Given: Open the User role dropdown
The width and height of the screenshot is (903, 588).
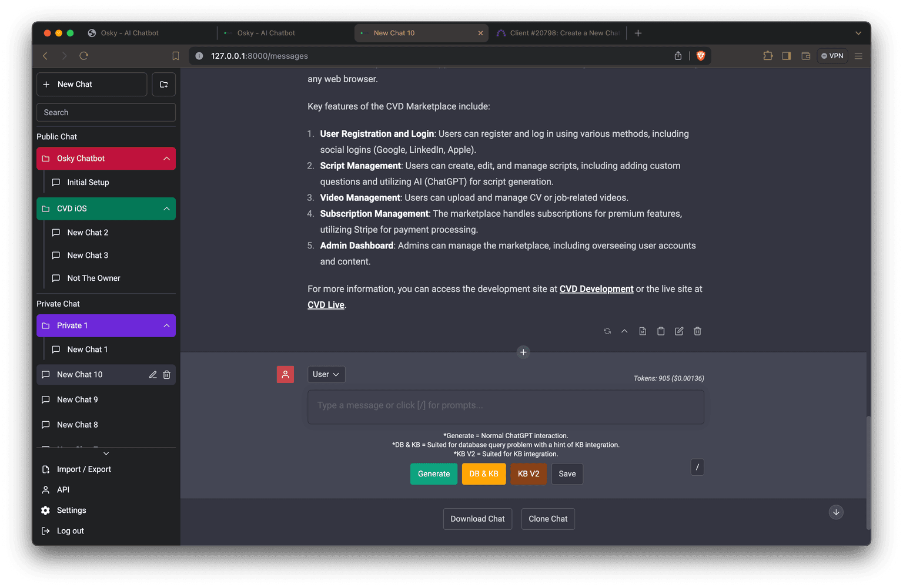Looking at the screenshot, I should (x=326, y=374).
